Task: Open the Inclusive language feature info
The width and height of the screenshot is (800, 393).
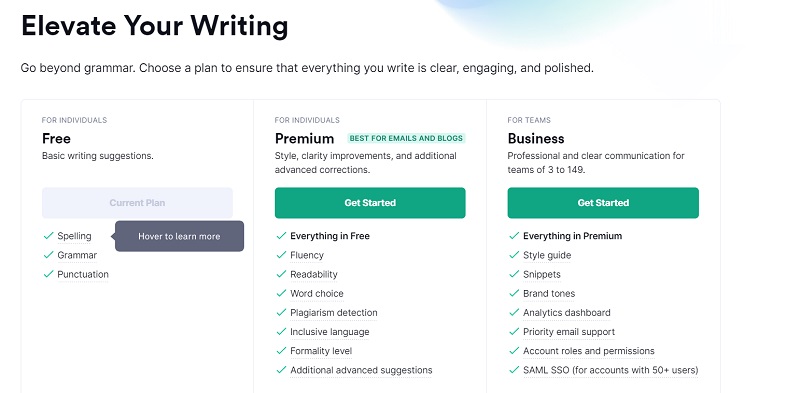Action: (330, 332)
